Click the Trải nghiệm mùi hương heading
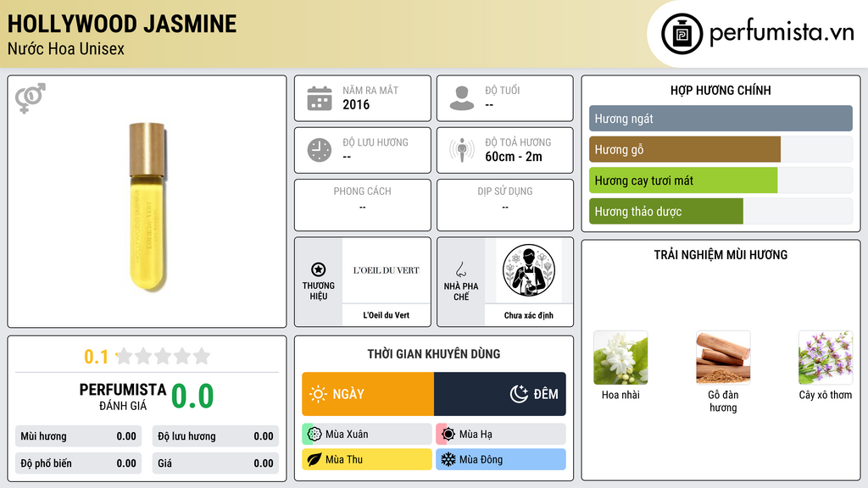This screenshot has height=488, width=868. pos(721,255)
